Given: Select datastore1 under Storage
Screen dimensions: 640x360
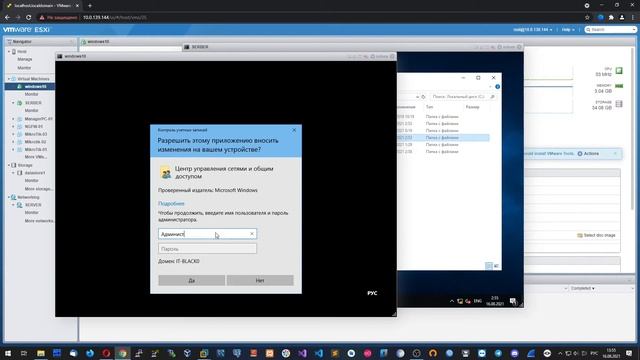Looking at the screenshot, I should click(35, 173).
